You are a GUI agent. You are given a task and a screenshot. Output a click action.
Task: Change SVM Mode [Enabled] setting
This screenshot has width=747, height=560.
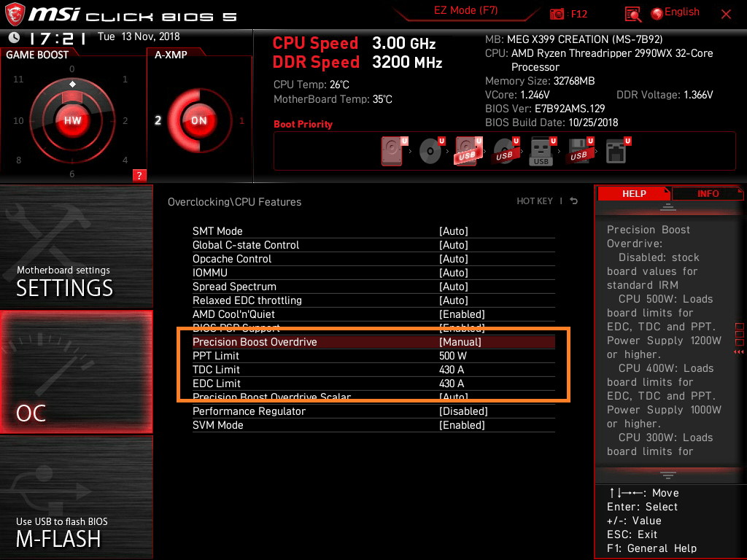373,425
